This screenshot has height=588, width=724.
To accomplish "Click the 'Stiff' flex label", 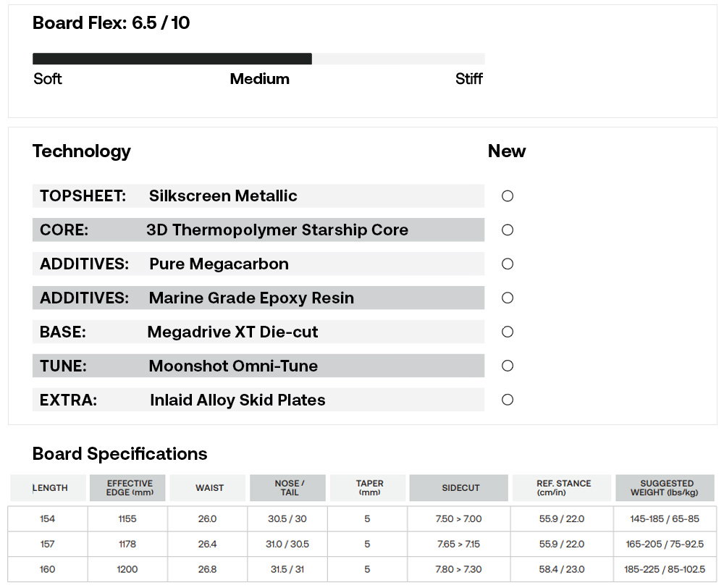I will (x=469, y=79).
